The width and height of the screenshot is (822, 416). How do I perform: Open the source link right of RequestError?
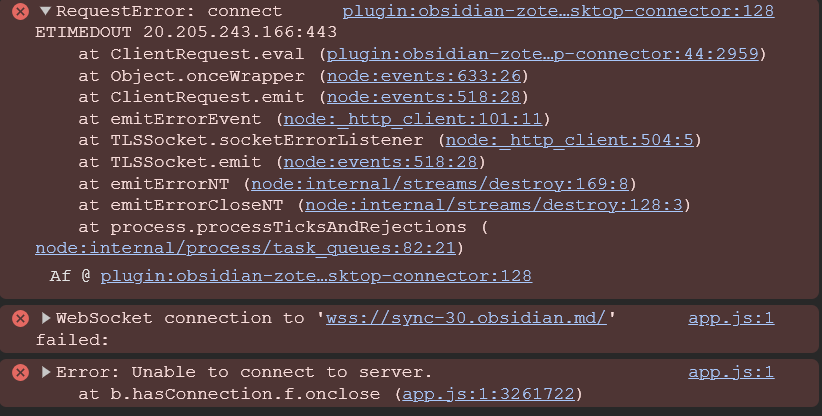558,12
